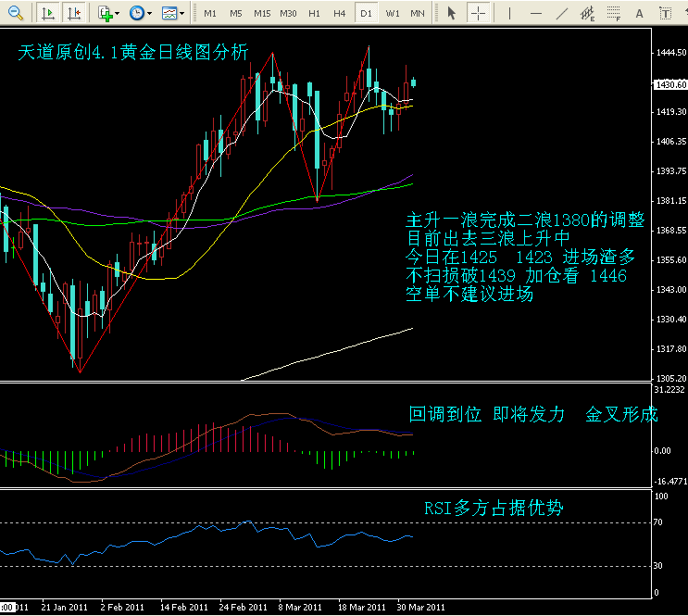Click the '8 Mar 2011' date label

coord(300,608)
